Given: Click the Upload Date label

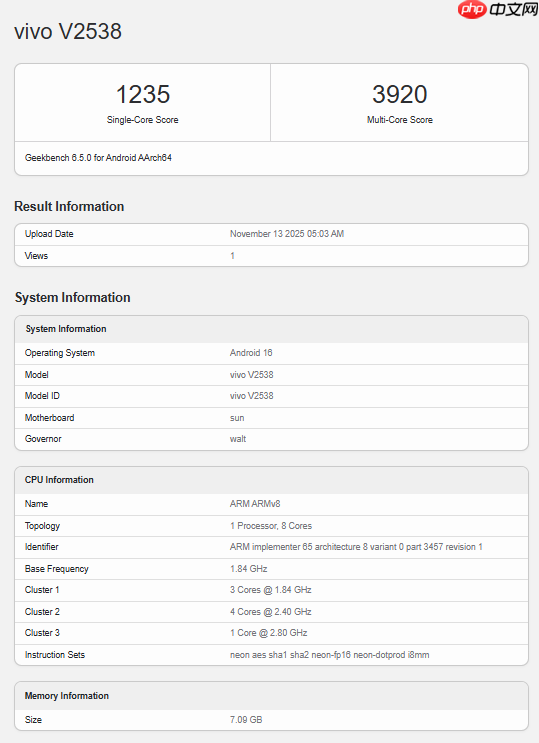Looking at the screenshot, I should (49, 234).
